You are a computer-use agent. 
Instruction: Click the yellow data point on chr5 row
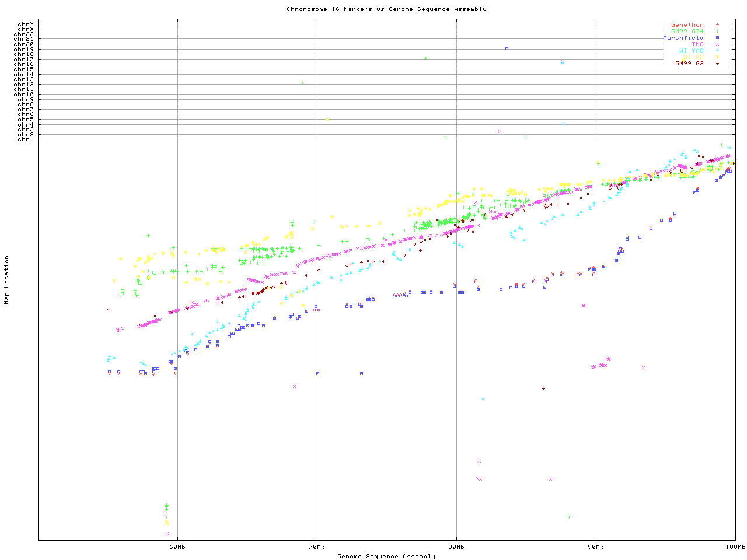327,119
